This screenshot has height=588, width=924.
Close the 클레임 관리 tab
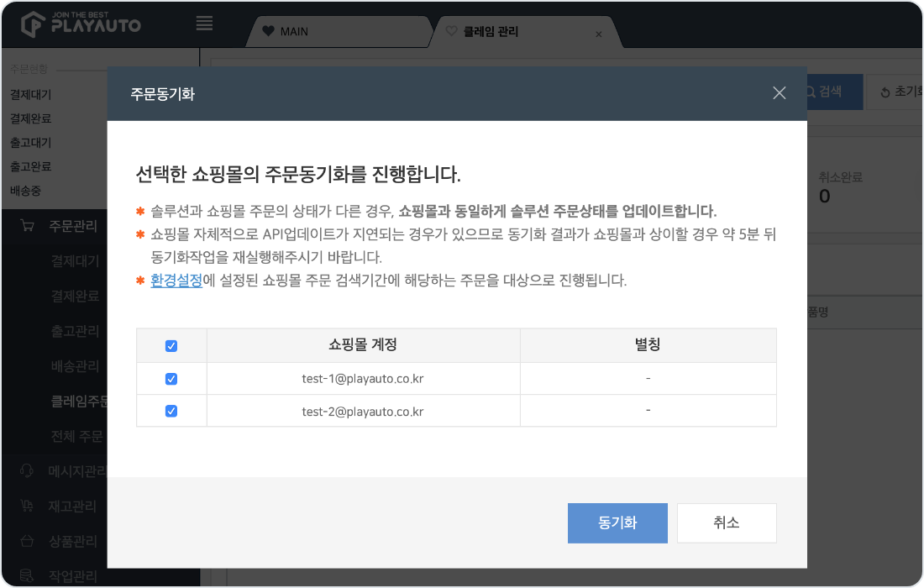coord(598,34)
